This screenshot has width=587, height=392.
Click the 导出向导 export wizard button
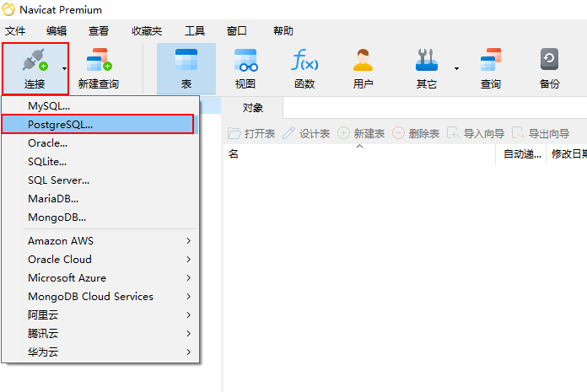(x=541, y=133)
